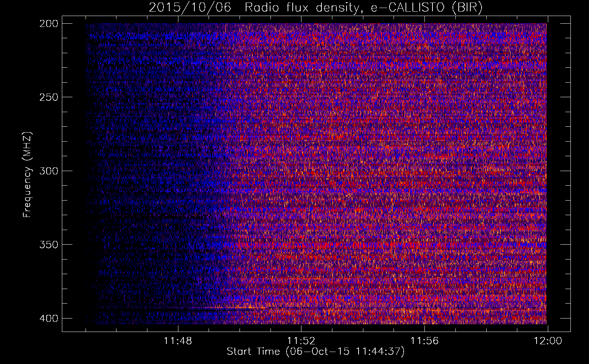Screen dimensions: 589x364
Task: Click the 250 frequency tick label
Action: coord(48,97)
